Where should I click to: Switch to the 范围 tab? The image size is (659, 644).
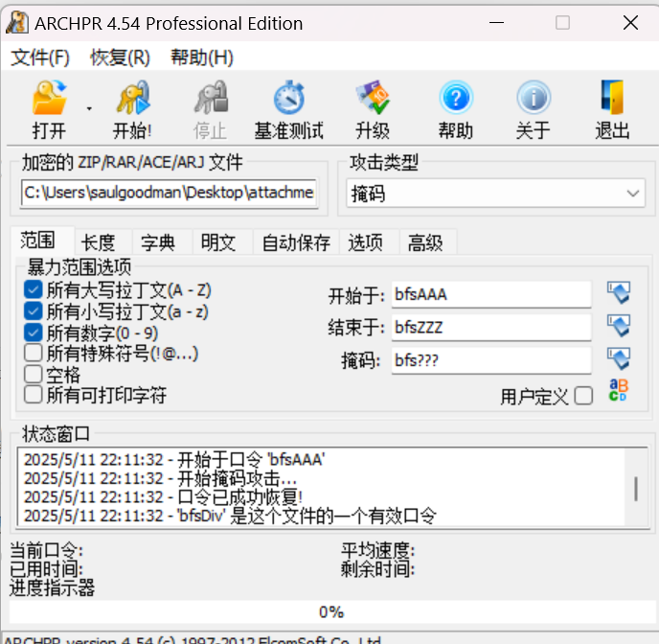point(42,241)
